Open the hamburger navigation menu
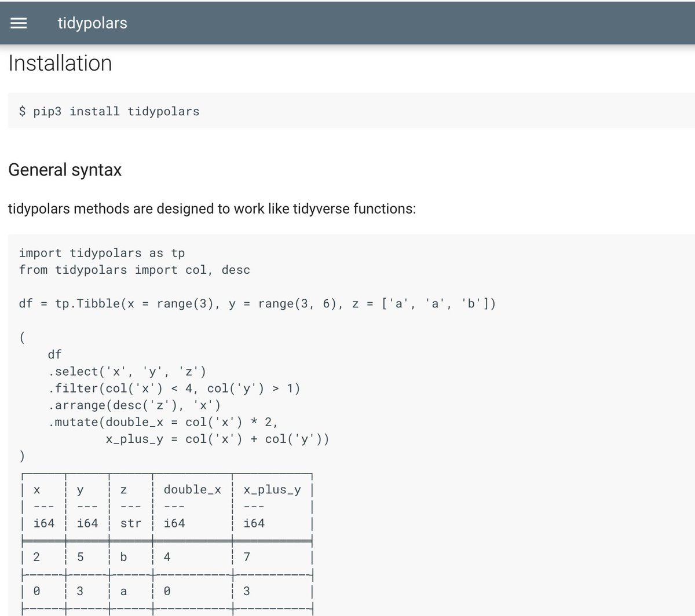Viewport: 695px width, 616px height. pyautogui.click(x=19, y=23)
